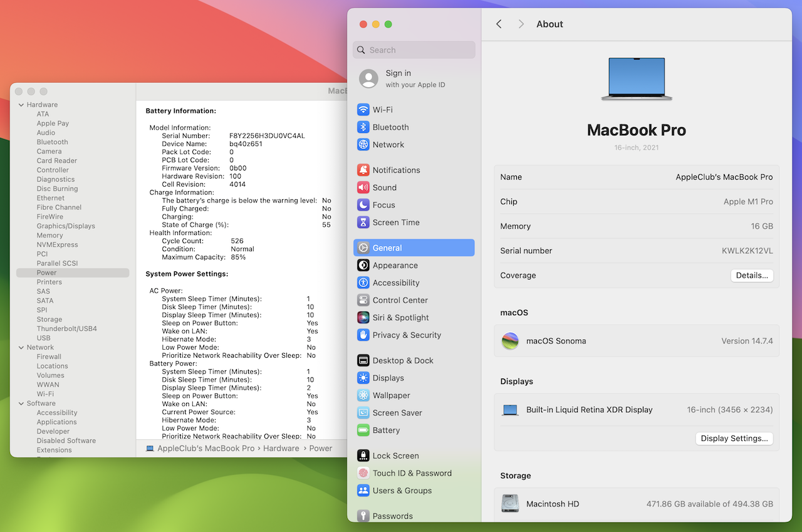The image size is (802, 532).
Task: Open Control Center icon
Action: pyautogui.click(x=363, y=300)
